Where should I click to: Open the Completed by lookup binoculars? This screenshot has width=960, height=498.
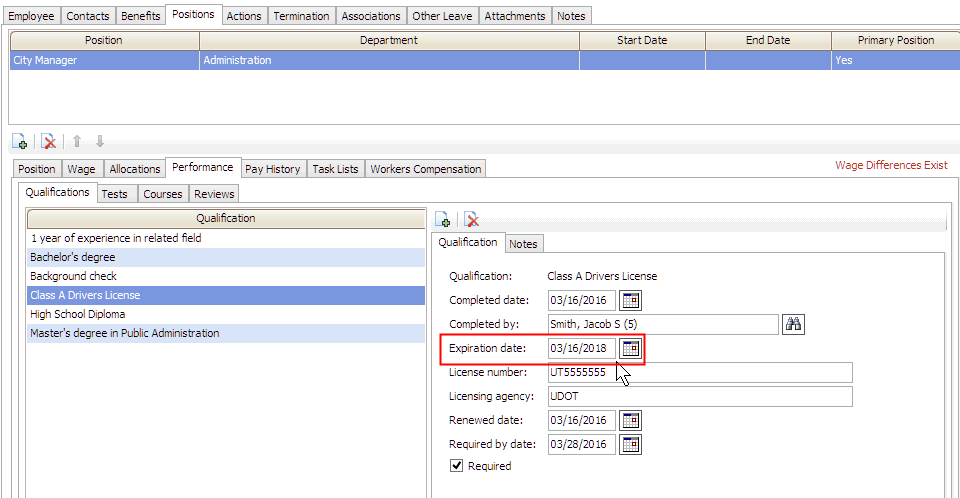794,324
